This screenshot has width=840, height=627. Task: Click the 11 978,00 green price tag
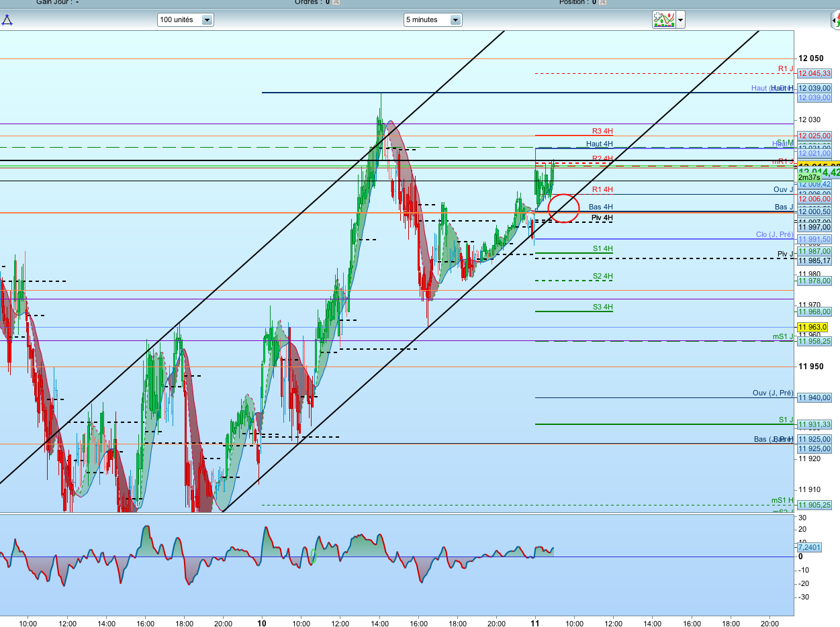click(x=814, y=281)
